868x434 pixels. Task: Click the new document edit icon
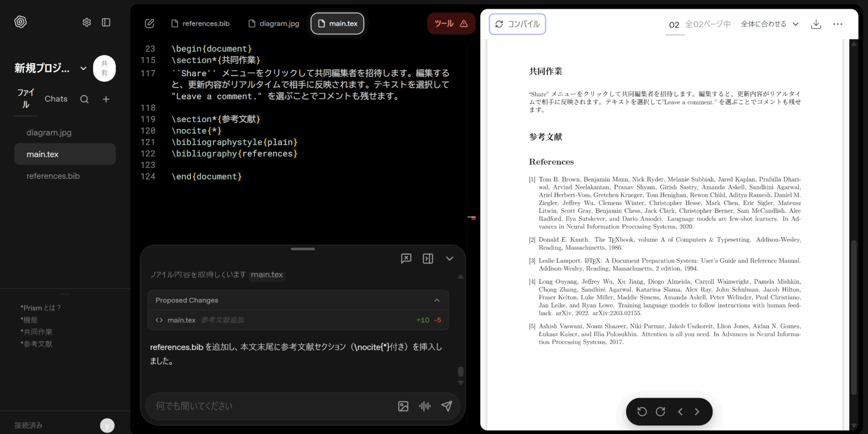click(150, 24)
